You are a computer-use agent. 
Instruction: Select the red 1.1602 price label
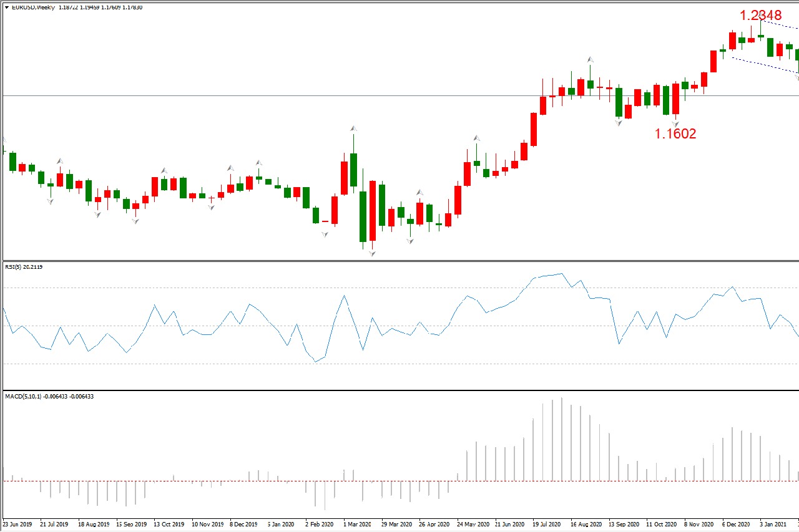coord(675,133)
